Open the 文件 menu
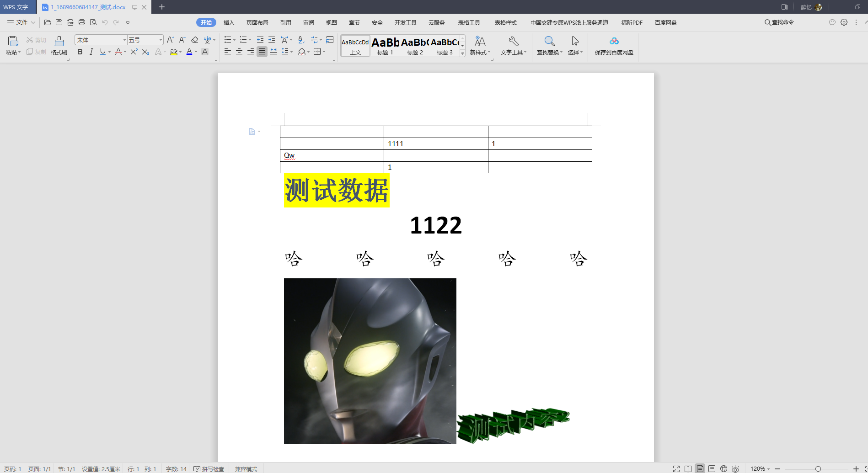The height and width of the screenshot is (473, 868). pyautogui.click(x=21, y=22)
